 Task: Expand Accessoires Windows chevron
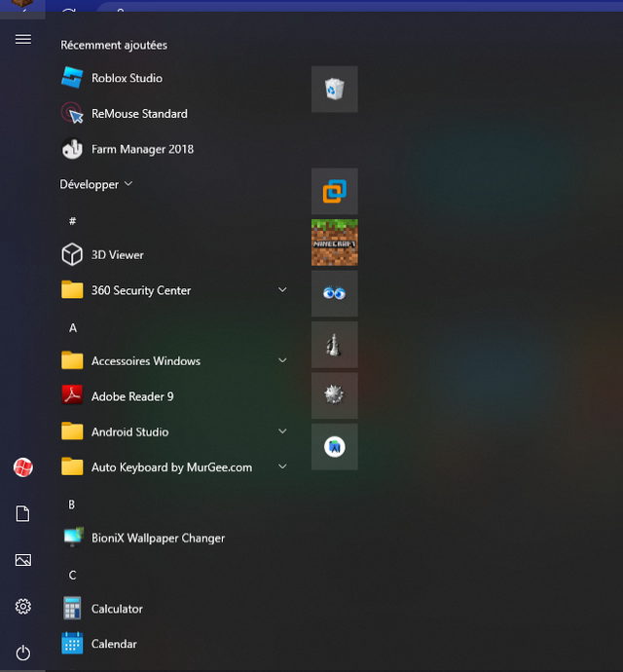(282, 360)
